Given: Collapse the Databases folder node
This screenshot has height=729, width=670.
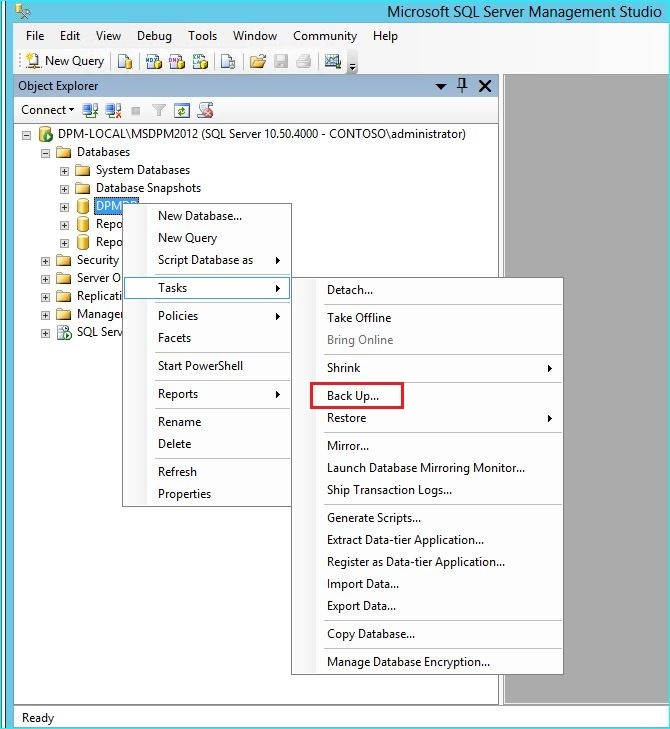Looking at the screenshot, I should [x=45, y=153].
